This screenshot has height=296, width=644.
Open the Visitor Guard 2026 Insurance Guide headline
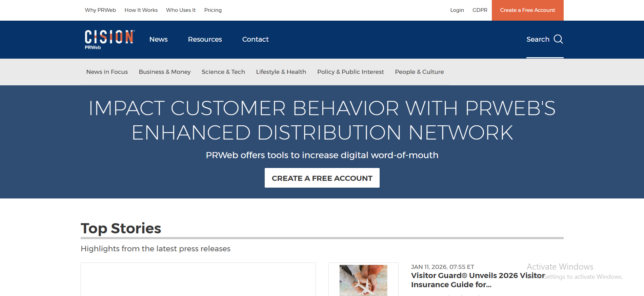[478, 280]
